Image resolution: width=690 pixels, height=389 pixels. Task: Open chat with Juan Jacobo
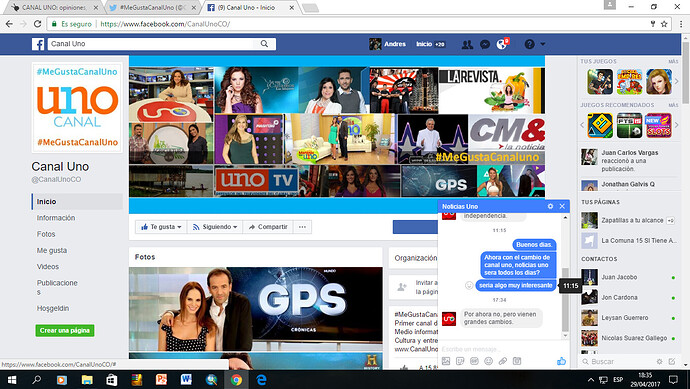click(x=628, y=277)
